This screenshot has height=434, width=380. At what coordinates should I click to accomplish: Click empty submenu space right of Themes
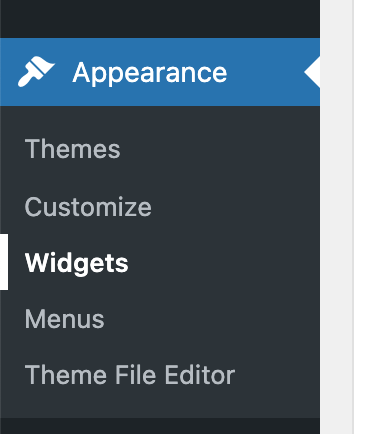point(220,149)
